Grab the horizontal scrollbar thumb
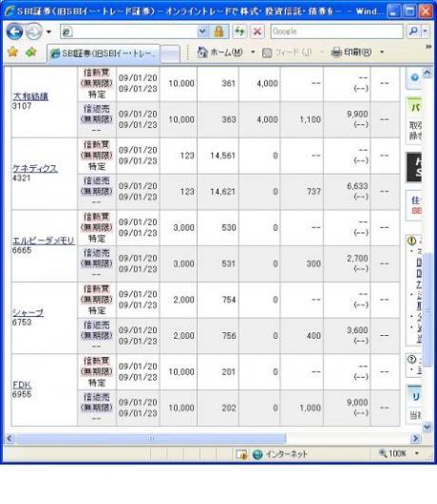The height and width of the screenshot is (504, 437). pyautogui.click(x=151, y=439)
